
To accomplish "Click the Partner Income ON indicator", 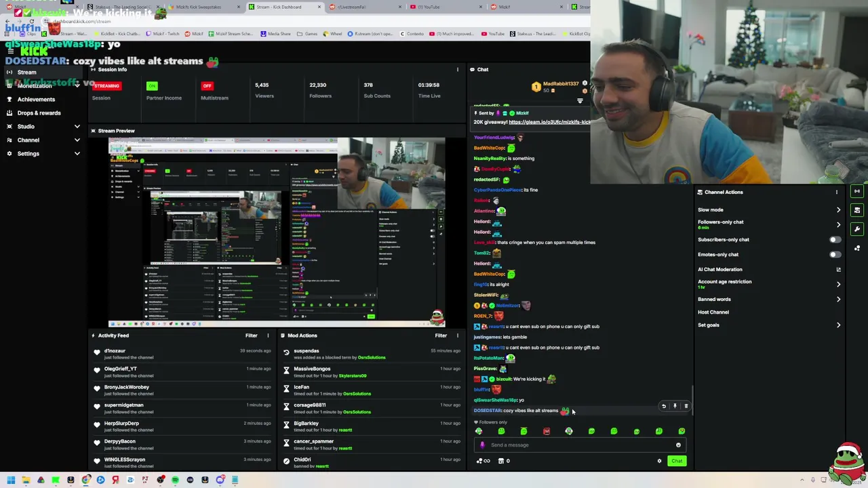I will pos(152,85).
